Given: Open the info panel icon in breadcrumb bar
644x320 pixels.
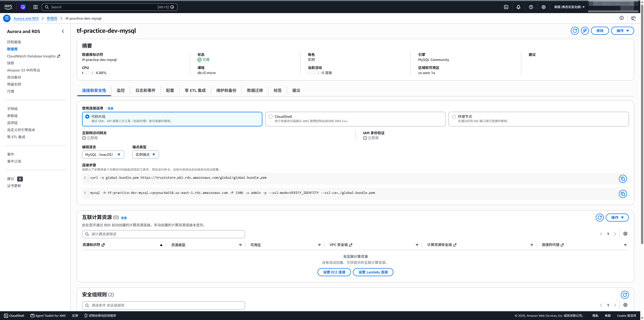Looking at the screenshot, I should [x=622, y=18].
